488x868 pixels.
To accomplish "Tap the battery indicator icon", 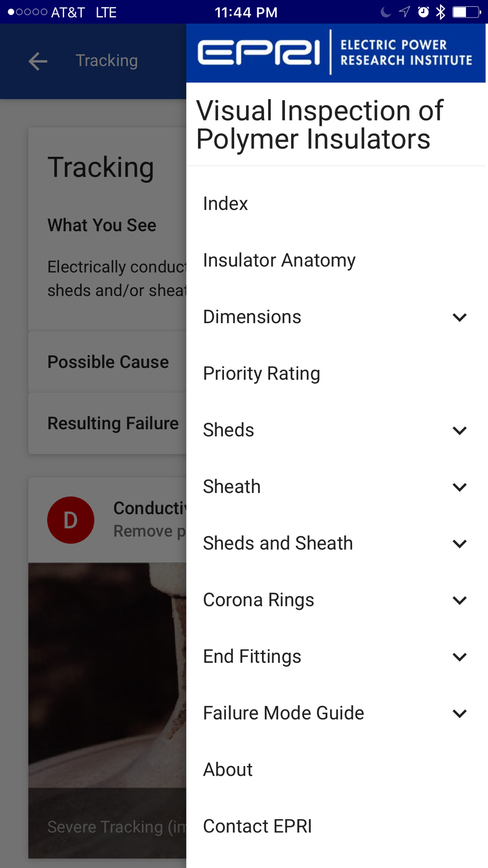I will pyautogui.click(x=467, y=12).
